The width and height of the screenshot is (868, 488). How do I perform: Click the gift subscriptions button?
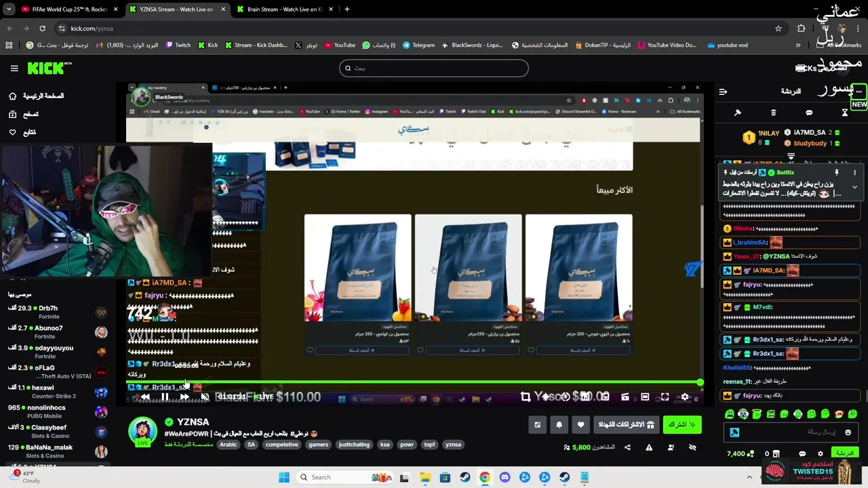[626, 425]
